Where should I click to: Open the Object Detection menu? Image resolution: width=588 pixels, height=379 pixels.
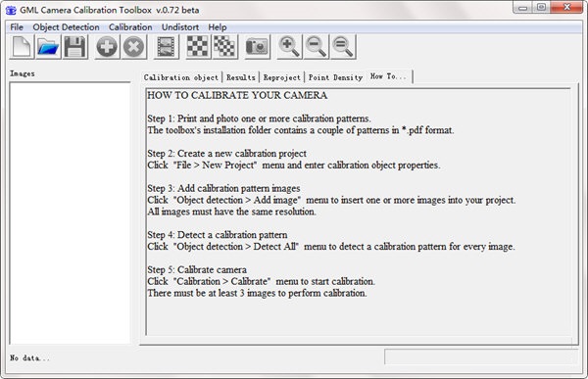[66, 27]
